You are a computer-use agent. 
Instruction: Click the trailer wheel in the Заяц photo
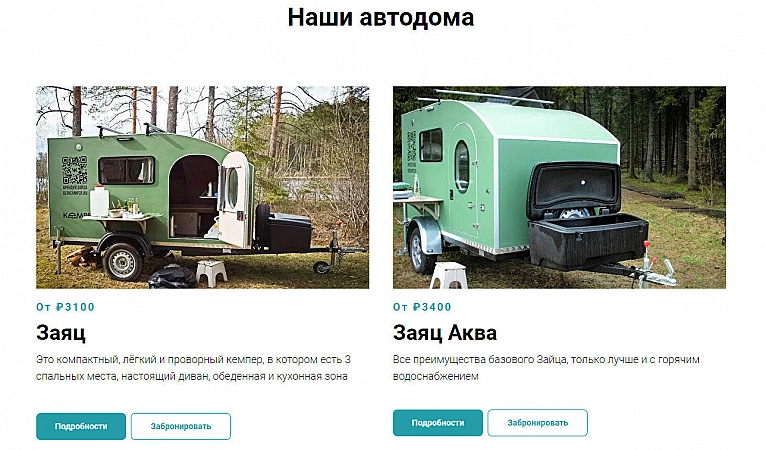[122, 261]
